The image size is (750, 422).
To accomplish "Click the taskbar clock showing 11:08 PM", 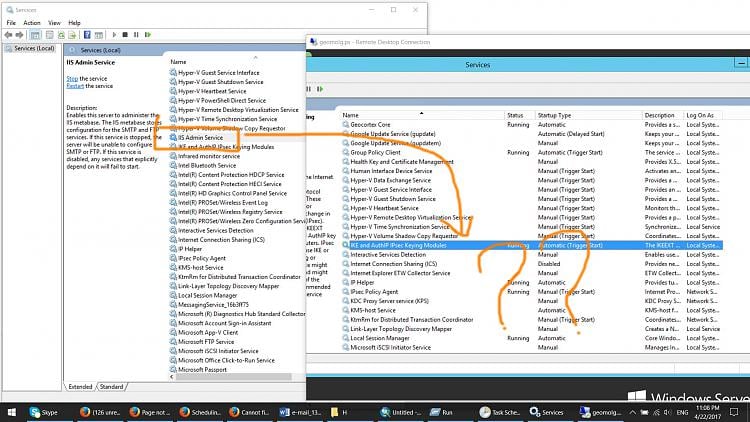I will [707, 412].
